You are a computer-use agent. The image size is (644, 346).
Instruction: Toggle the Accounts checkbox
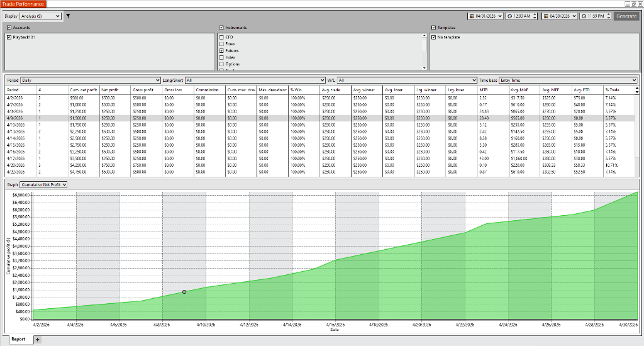click(9, 28)
